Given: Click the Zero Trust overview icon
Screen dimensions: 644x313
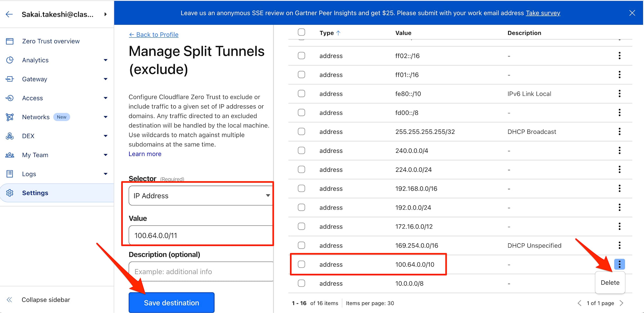Looking at the screenshot, I should pyautogui.click(x=10, y=41).
